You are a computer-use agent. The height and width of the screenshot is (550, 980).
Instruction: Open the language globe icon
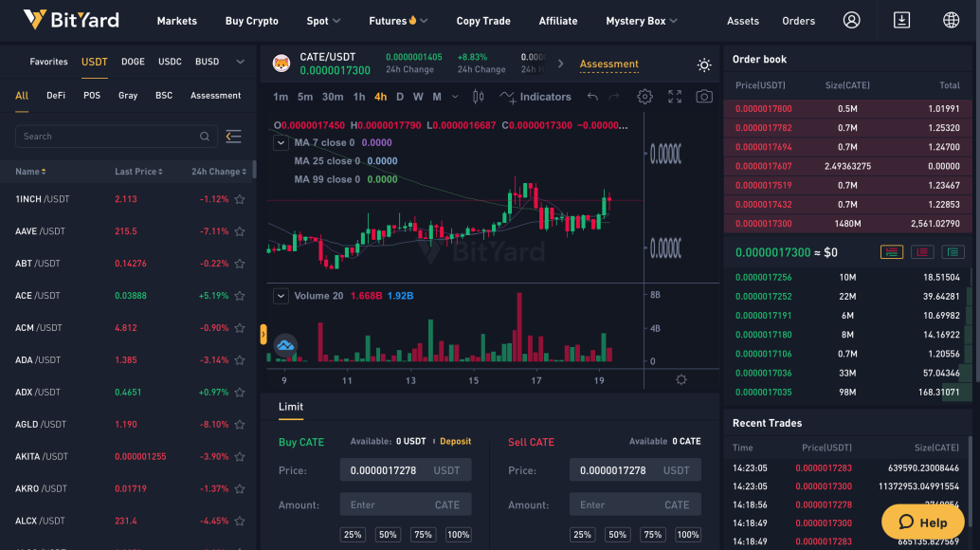click(x=951, y=21)
